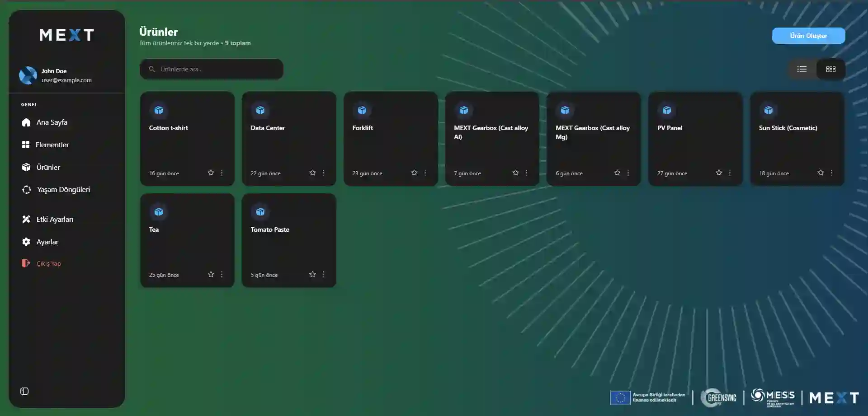
Task: Log out with Çıkış Yap
Action: point(49,263)
